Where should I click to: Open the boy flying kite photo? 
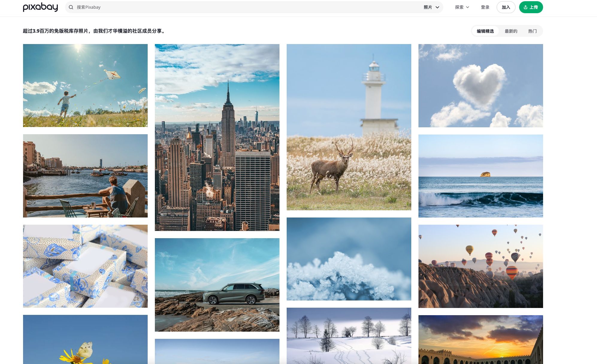click(x=85, y=85)
